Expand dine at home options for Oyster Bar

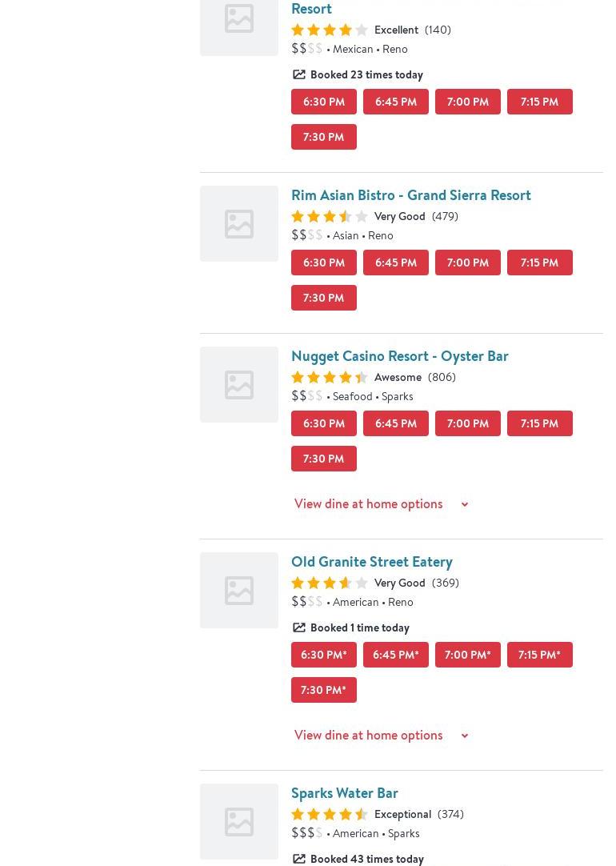pyautogui.click(x=381, y=504)
